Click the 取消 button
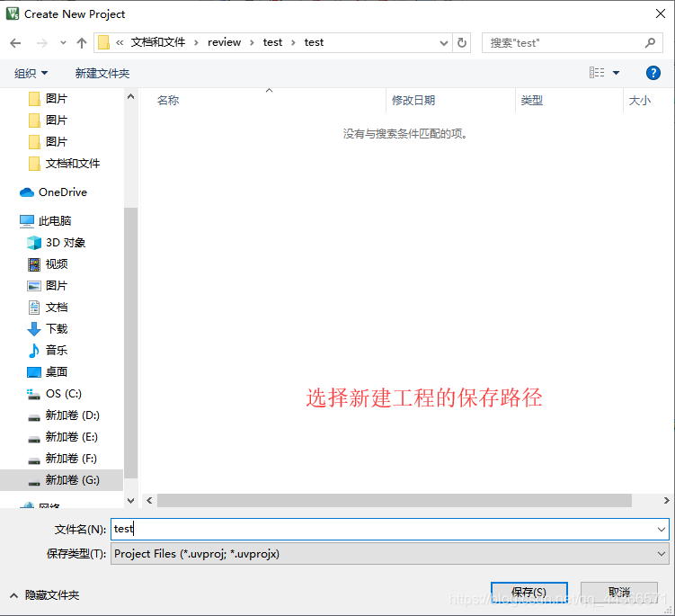Image resolution: width=675 pixels, height=616 pixels. 619,593
